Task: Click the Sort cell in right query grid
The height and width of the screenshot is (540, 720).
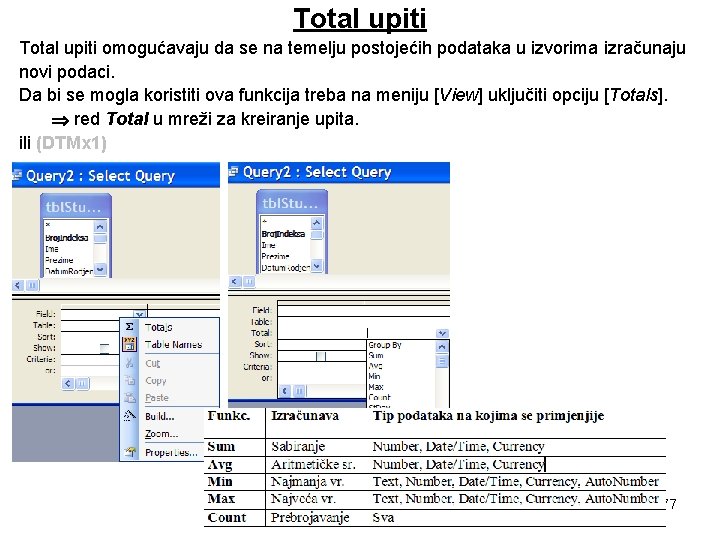Action: click(x=322, y=344)
